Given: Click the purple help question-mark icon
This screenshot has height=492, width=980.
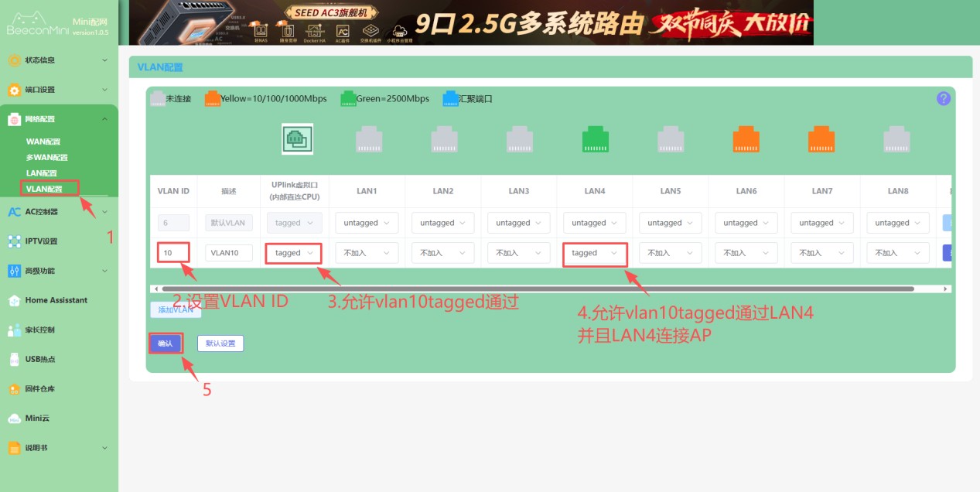Looking at the screenshot, I should point(943,98).
